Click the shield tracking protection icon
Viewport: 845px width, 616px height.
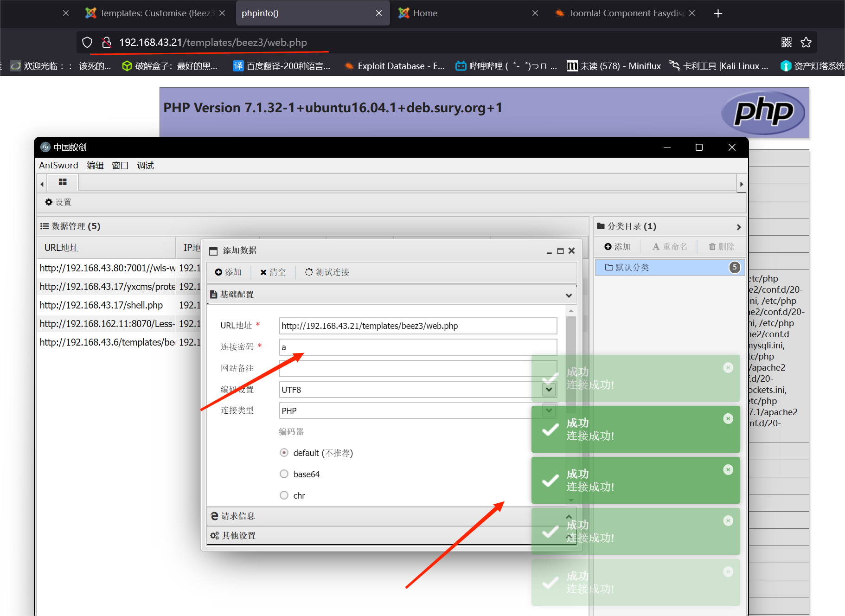click(x=87, y=43)
